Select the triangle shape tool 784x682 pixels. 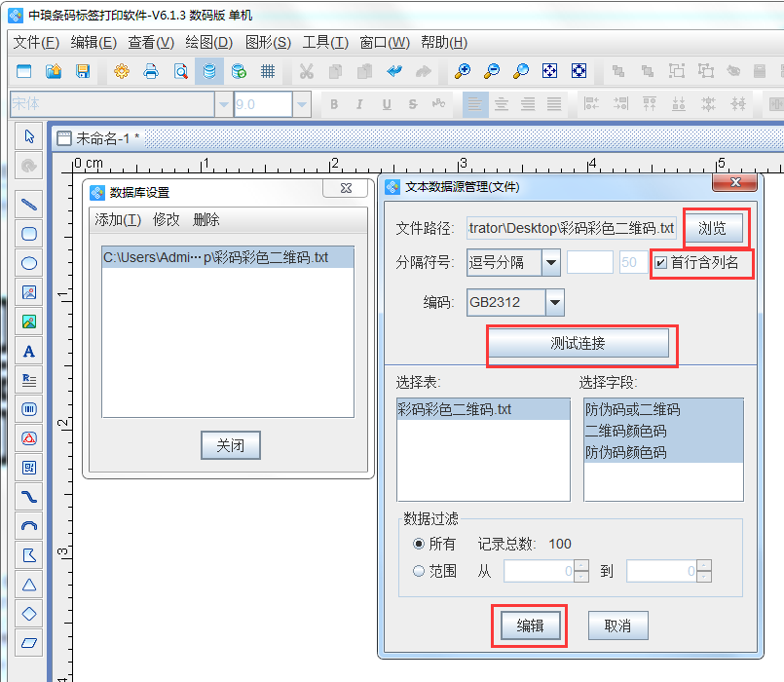[x=29, y=585]
